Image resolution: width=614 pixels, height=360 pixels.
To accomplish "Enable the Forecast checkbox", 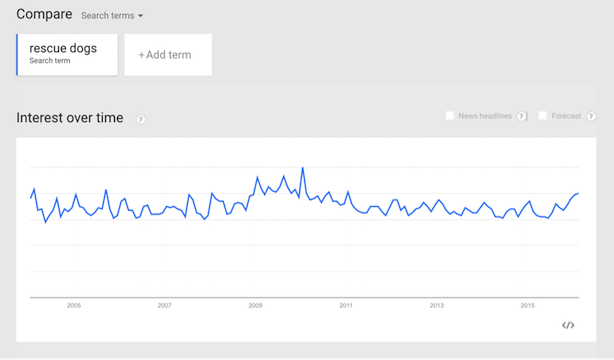I will point(542,116).
